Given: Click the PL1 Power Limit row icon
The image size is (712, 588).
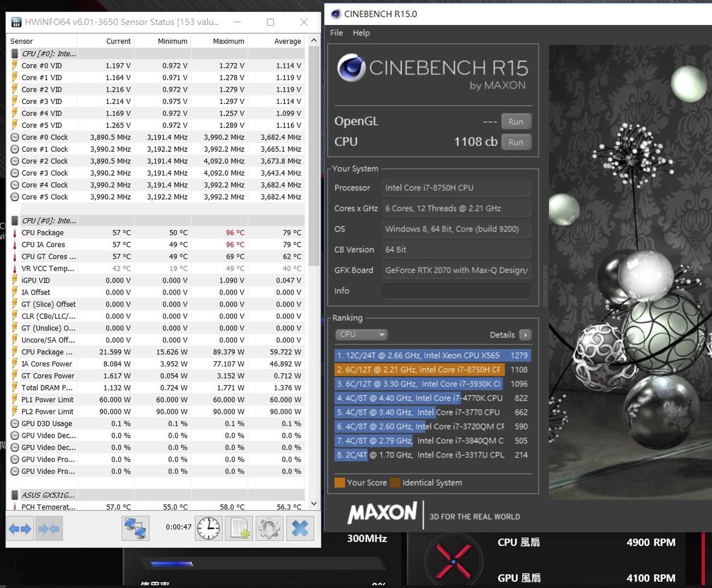Looking at the screenshot, I should pyautogui.click(x=15, y=400).
